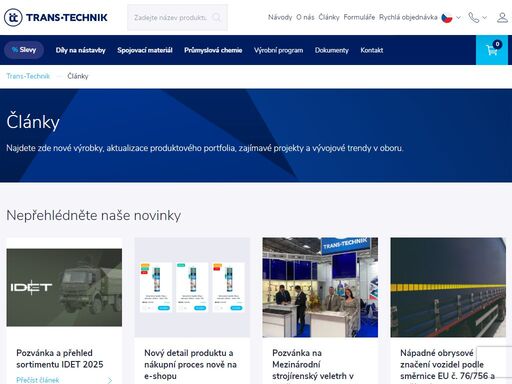Click Trans-Technik breadcrumb link
Screen dimensions: 512x384
point(28,76)
